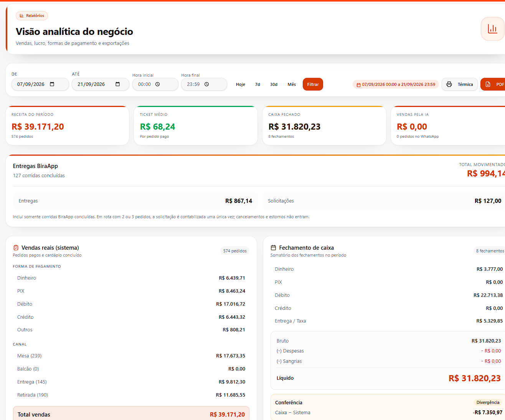This screenshot has height=420, width=505.
Task: Export the report as PDF
Action: click(493, 84)
